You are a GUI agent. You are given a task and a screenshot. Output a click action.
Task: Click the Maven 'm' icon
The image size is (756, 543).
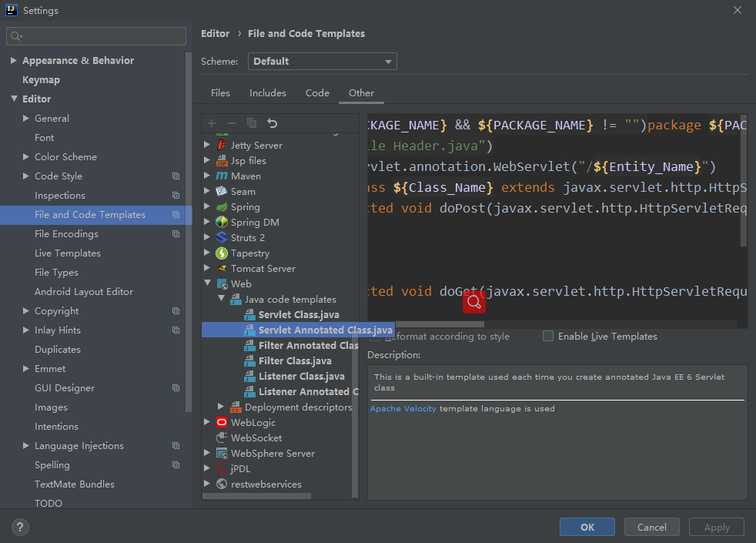pyautogui.click(x=222, y=176)
